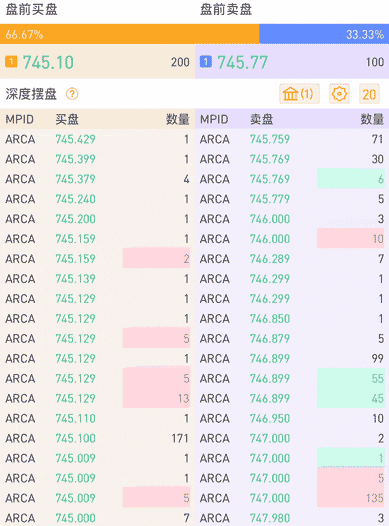Viewport: 389px width, 526px height.
Task: Click the 盘前买盘 heading
Action: pos(32,9)
